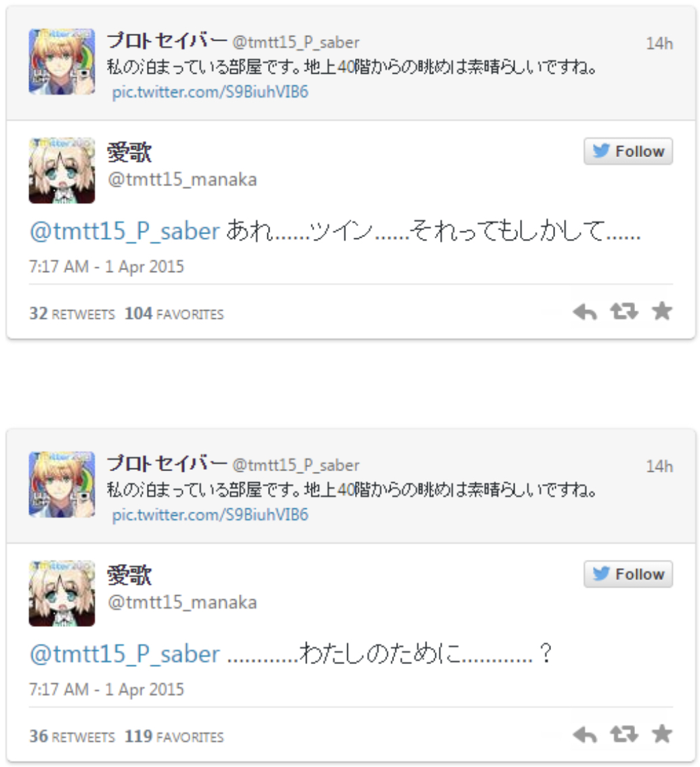700x767 pixels.
Task: Open プロトセイバー avatar in the lower quoted tweet
Action: [62, 485]
